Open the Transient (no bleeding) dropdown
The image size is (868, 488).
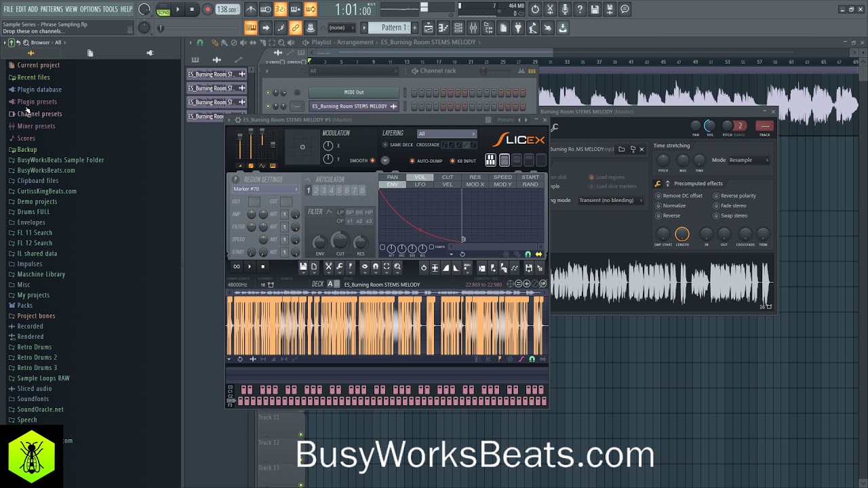[x=610, y=201]
